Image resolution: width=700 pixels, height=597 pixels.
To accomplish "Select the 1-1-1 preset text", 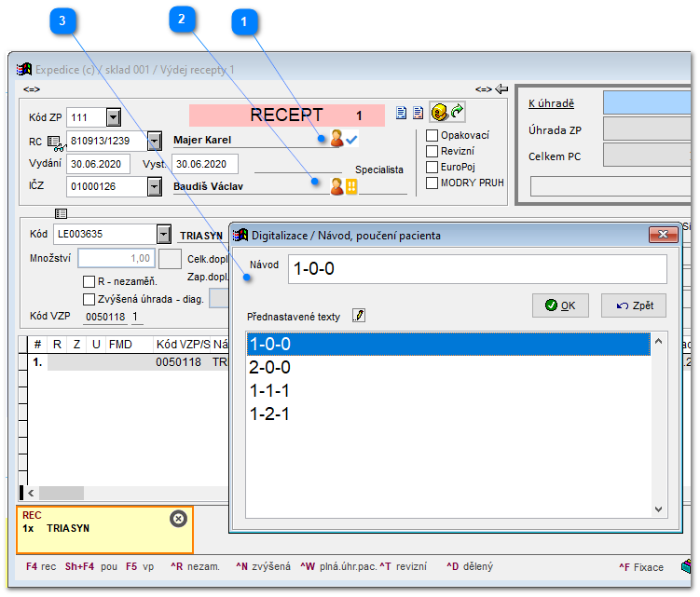I will [x=270, y=390].
